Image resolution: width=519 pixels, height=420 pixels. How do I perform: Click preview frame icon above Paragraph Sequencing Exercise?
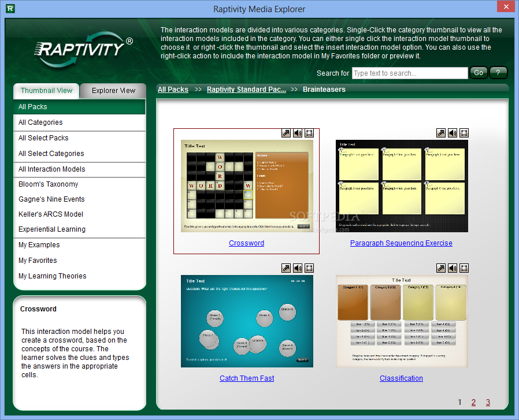coord(464,133)
